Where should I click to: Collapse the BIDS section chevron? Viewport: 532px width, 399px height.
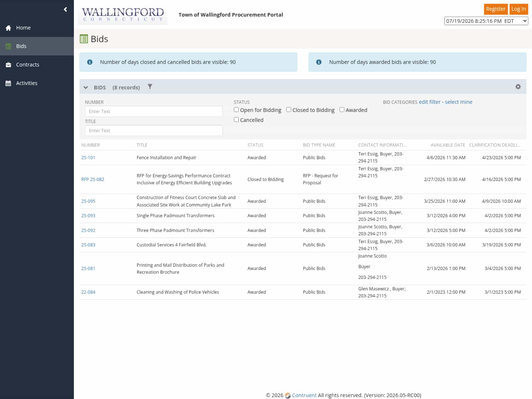coord(86,88)
